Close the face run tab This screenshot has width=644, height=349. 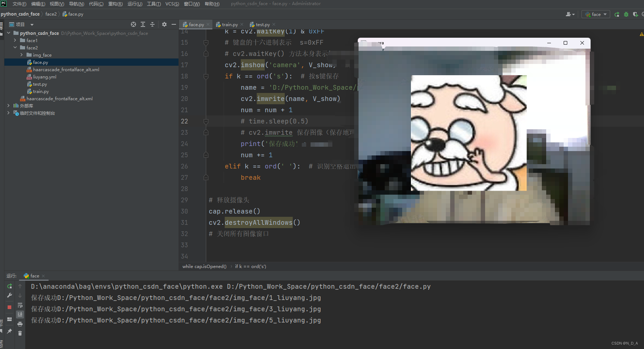click(x=43, y=276)
